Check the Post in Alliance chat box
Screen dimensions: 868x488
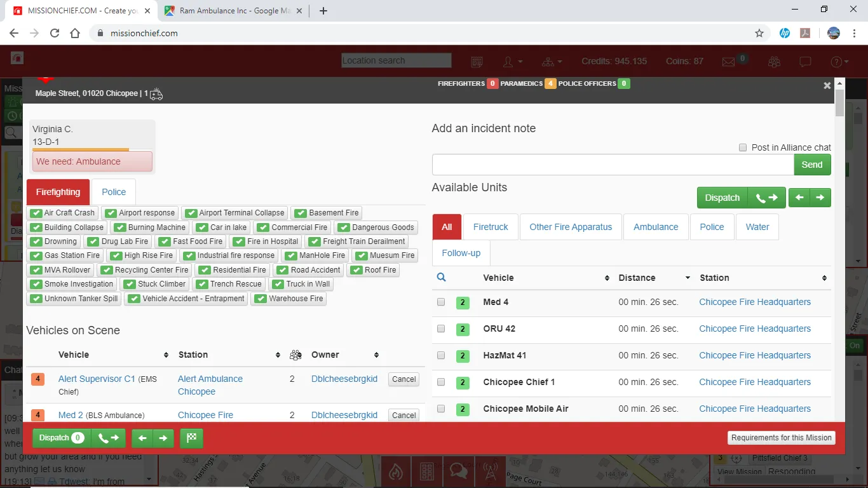(743, 147)
